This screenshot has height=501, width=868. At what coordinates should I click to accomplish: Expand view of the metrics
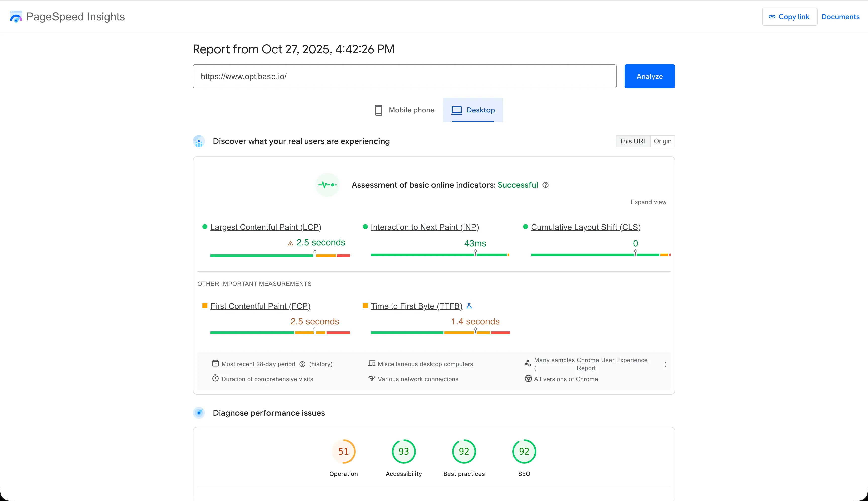coord(648,202)
